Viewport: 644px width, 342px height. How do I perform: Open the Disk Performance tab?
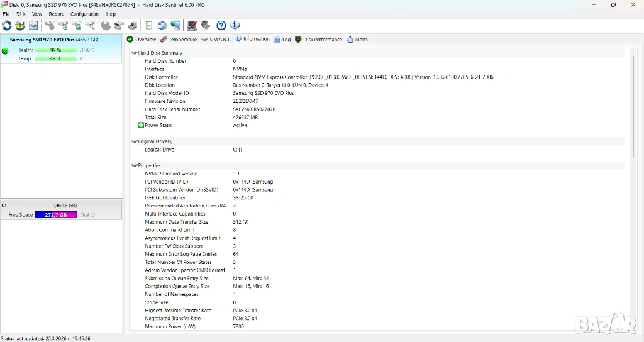point(318,40)
